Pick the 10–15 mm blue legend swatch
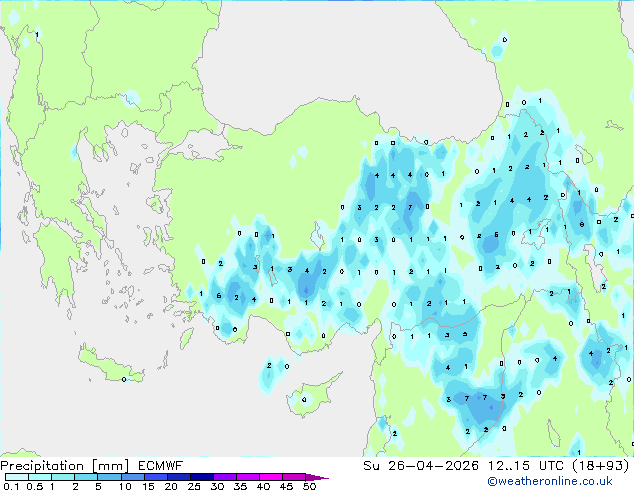 point(133,477)
